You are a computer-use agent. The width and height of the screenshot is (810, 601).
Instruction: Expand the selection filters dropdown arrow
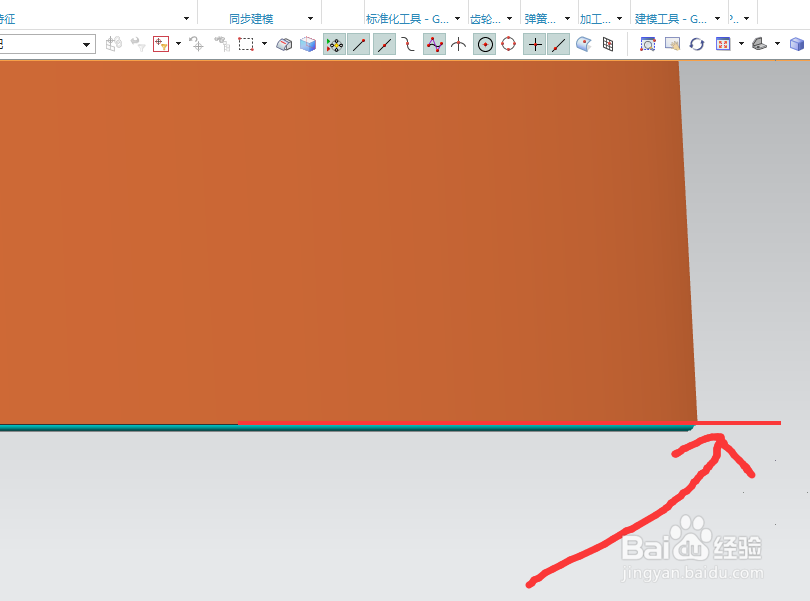click(x=179, y=44)
